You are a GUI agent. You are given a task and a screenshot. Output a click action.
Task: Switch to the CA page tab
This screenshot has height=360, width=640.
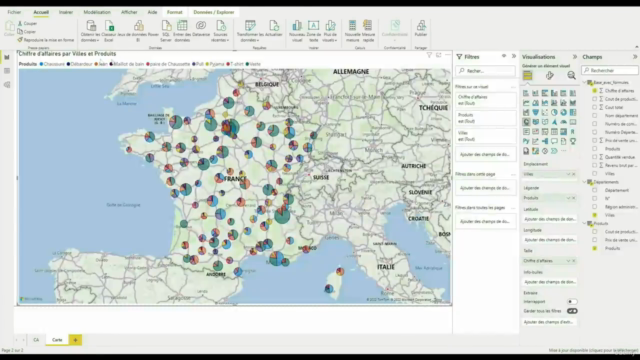(36, 340)
